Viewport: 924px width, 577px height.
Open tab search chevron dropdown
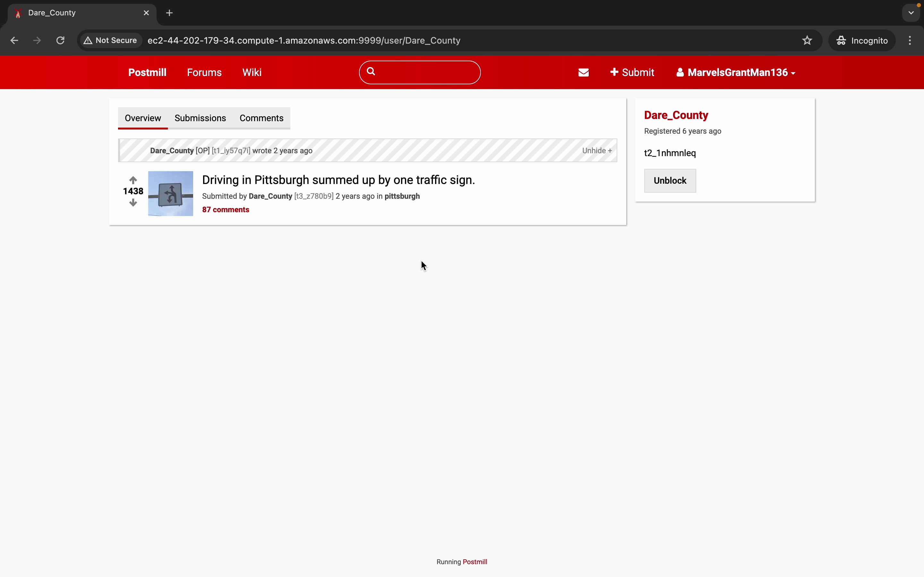click(911, 13)
